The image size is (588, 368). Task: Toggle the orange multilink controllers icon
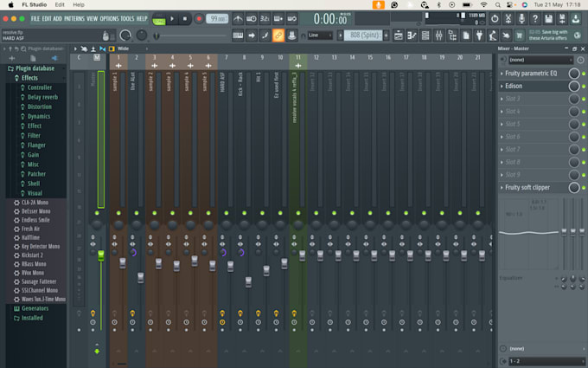coord(278,36)
